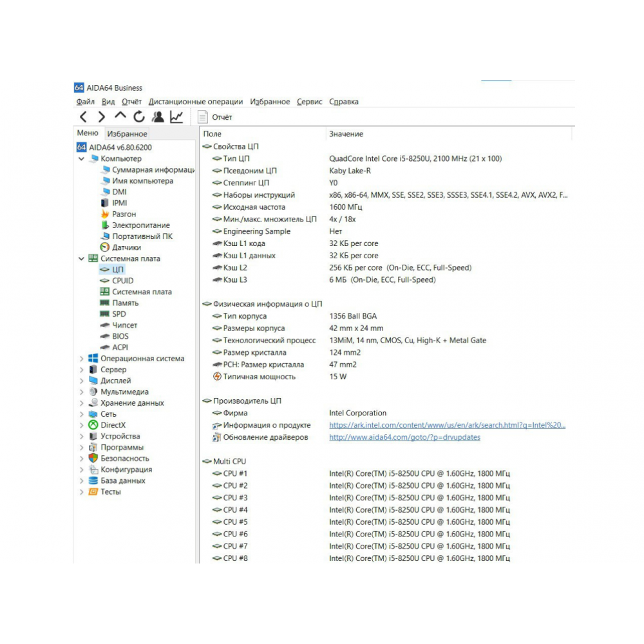Open the graph chart toolbar icon
The width and height of the screenshot is (644, 644).
tap(176, 117)
